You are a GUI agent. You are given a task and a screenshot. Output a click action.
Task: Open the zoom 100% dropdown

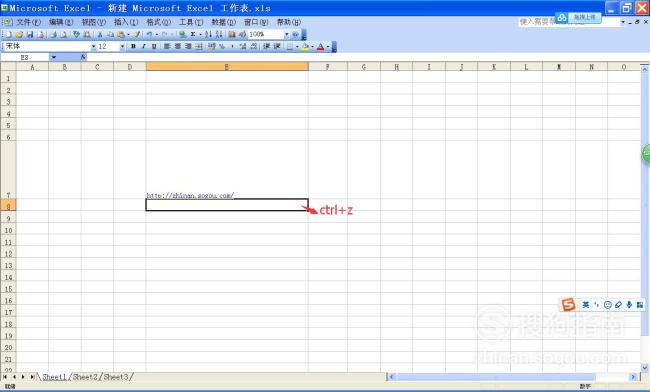click(286, 34)
